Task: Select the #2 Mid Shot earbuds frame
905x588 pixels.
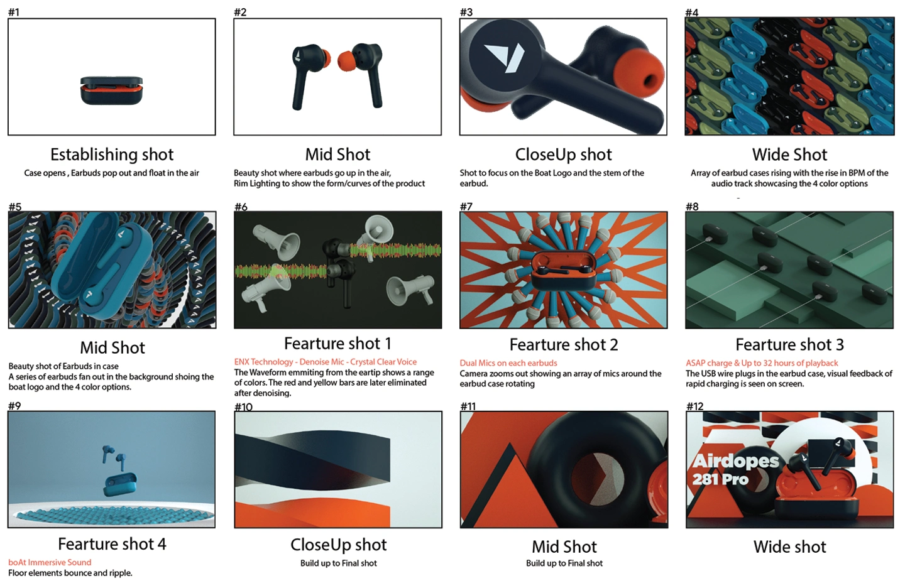Action: click(x=337, y=77)
